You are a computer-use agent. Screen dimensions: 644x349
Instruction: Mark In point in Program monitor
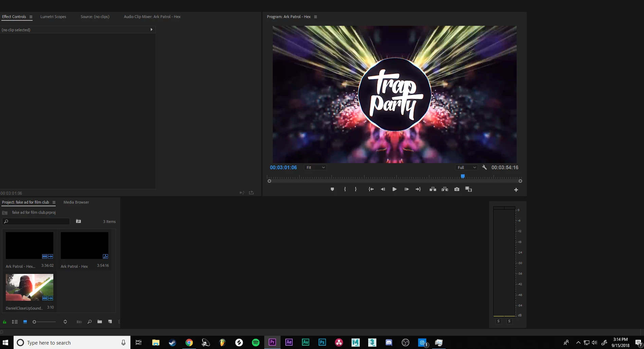point(345,189)
